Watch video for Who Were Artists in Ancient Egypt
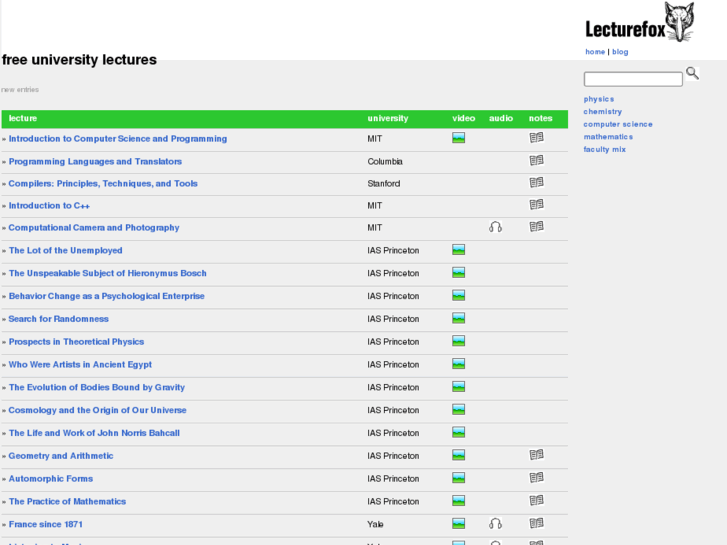 pyautogui.click(x=458, y=364)
